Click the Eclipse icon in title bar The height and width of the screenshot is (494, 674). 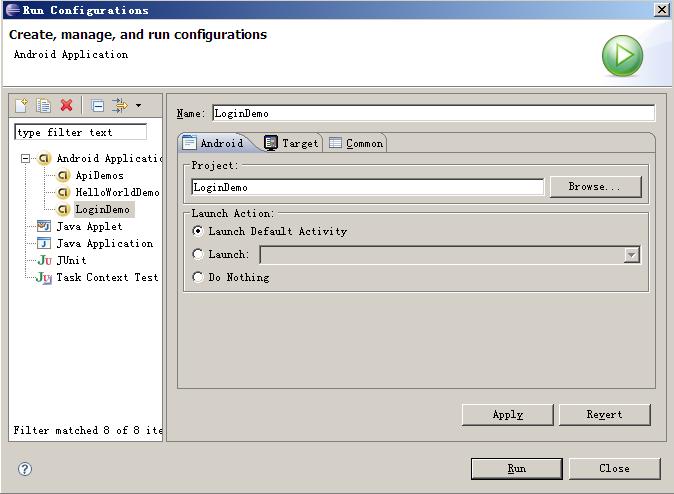click(x=13, y=10)
